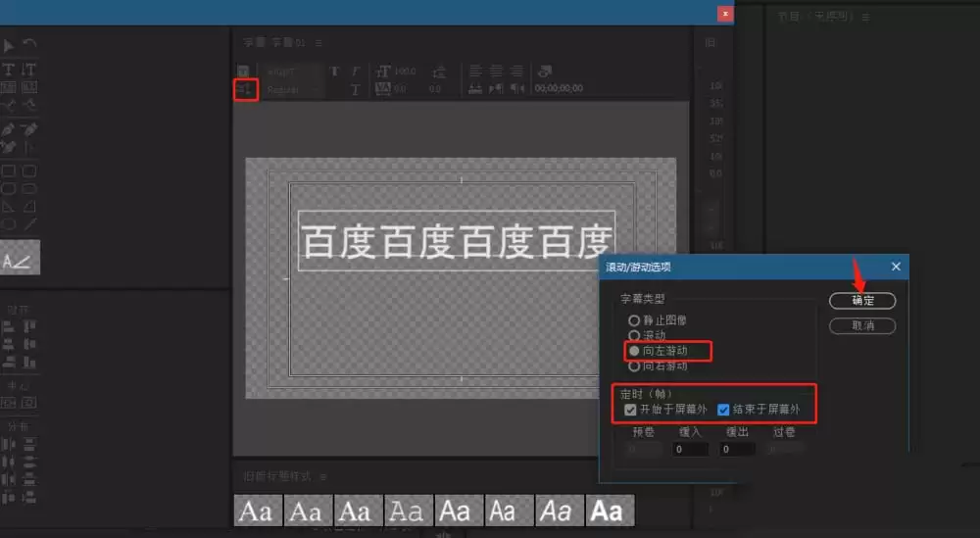Click Align Vertical Bottom icon
This screenshot has width=980, height=538.
tap(28, 362)
